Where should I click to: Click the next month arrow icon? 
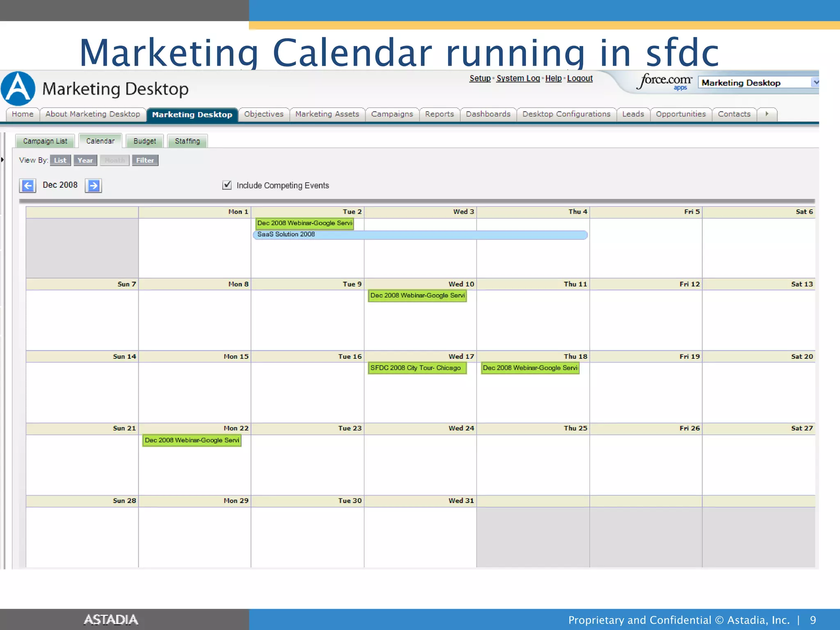click(94, 186)
